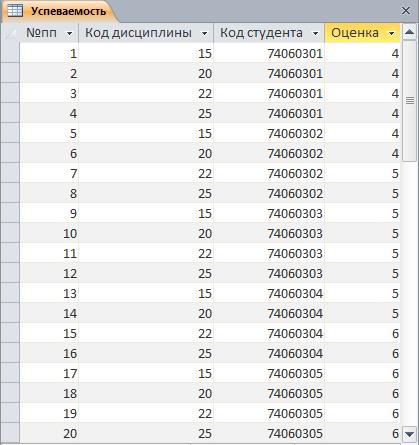The width and height of the screenshot is (419, 445).
Task: Click Код студента 74060304 in row 16
Action: (x=269, y=353)
